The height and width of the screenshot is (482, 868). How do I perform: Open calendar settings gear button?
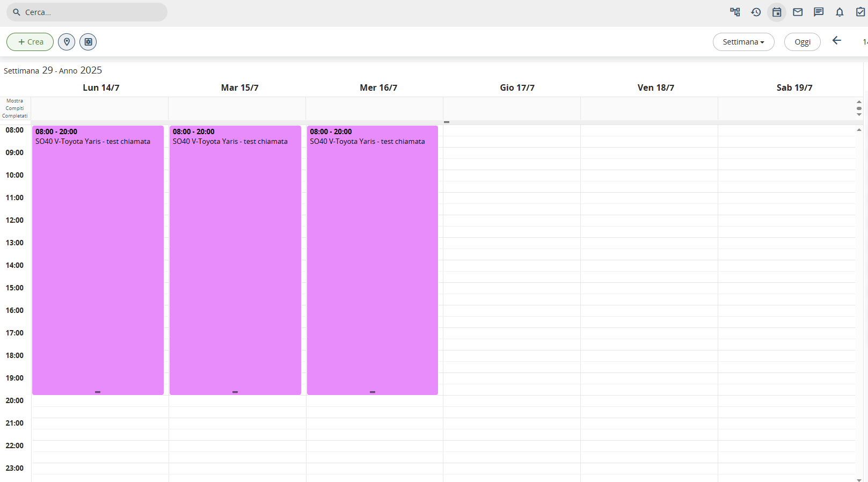[88, 42]
